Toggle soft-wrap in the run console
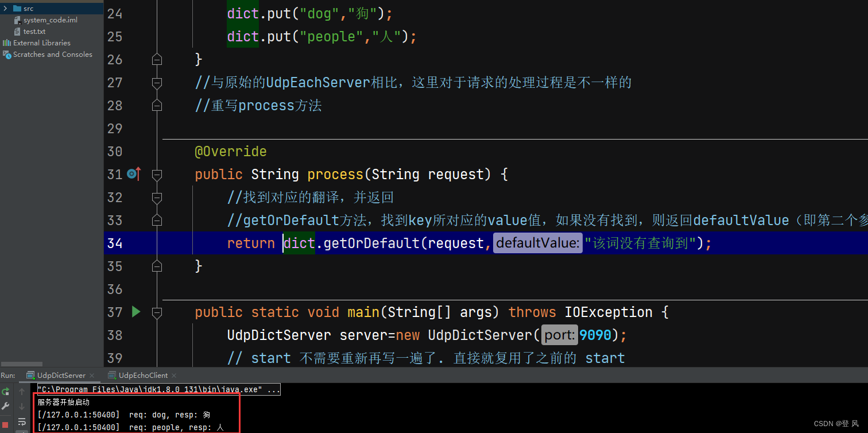This screenshot has width=868, height=433. point(22,422)
